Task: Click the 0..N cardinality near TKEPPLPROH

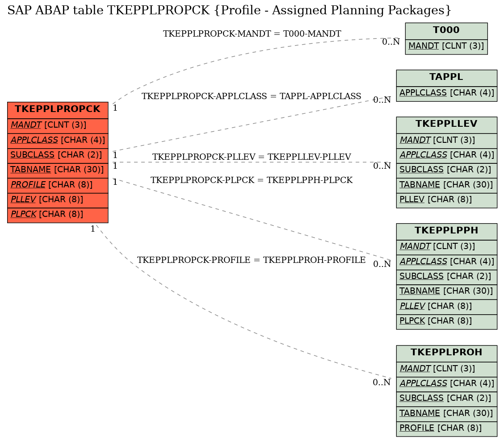Action: pyautogui.click(x=382, y=383)
